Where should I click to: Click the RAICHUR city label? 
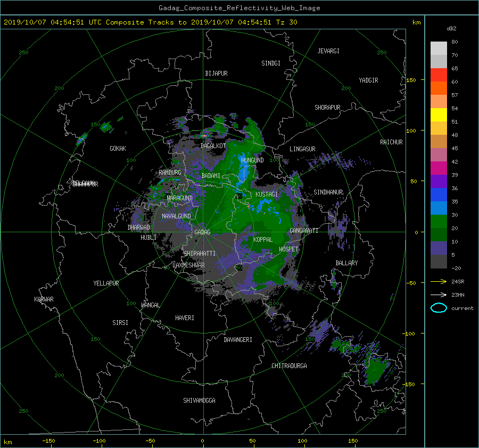coord(391,142)
